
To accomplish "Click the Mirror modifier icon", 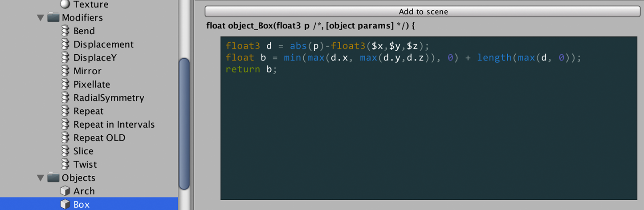I will [65, 71].
